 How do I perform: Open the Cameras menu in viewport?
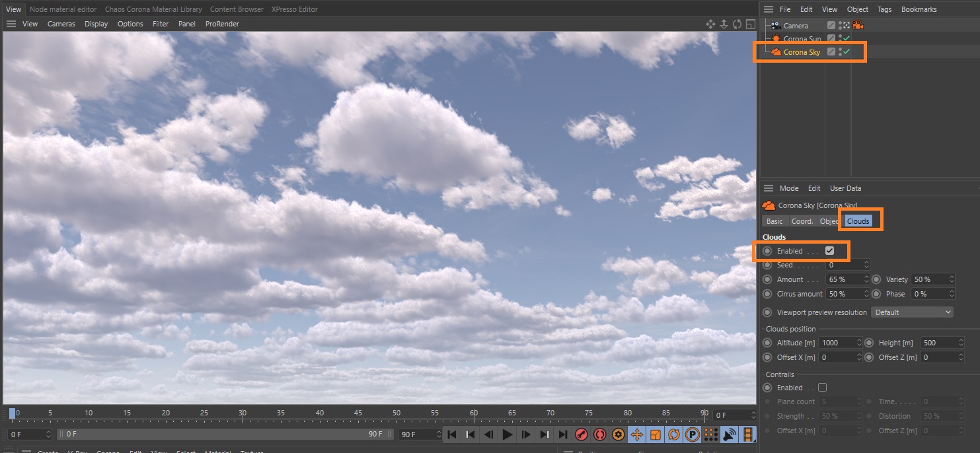(61, 24)
